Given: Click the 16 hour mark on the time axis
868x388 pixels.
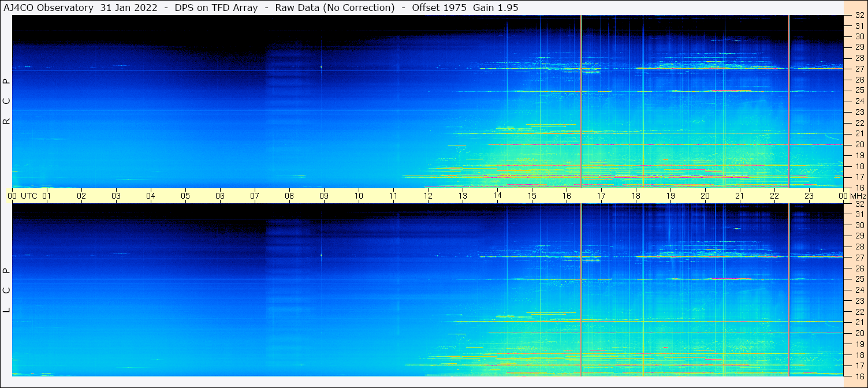Looking at the screenshot, I should [x=567, y=196].
